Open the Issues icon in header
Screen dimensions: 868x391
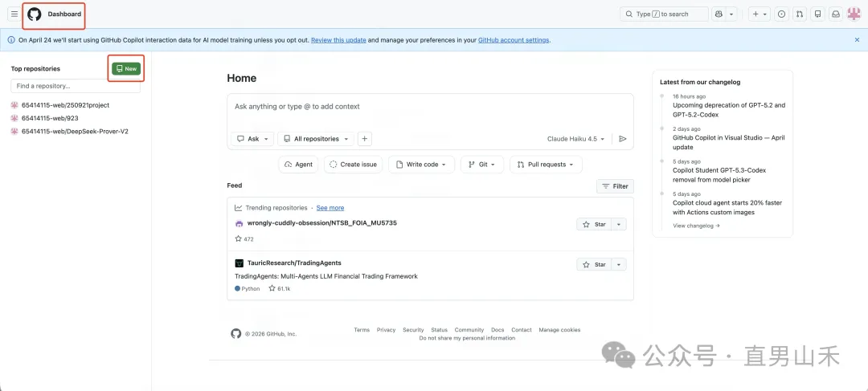click(x=782, y=14)
